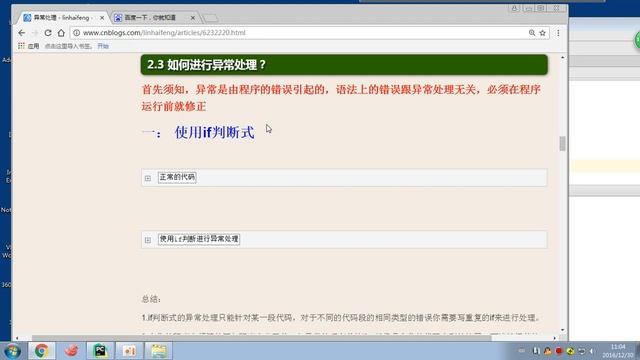Open PyCharm from the taskbar
The image size is (640, 360).
coord(100,351)
